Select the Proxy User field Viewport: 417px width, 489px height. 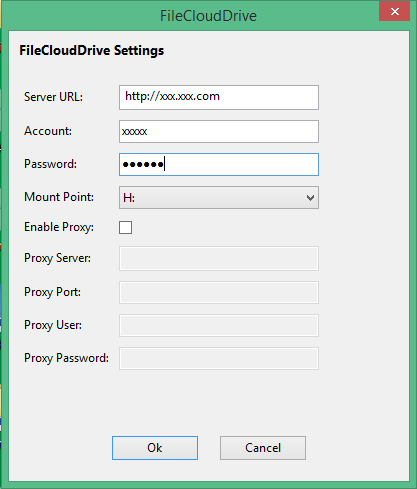click(x=219, y=325)
